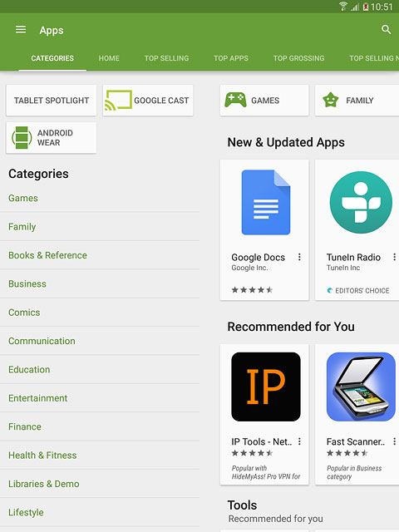Select Communication category link

[42, 341]
